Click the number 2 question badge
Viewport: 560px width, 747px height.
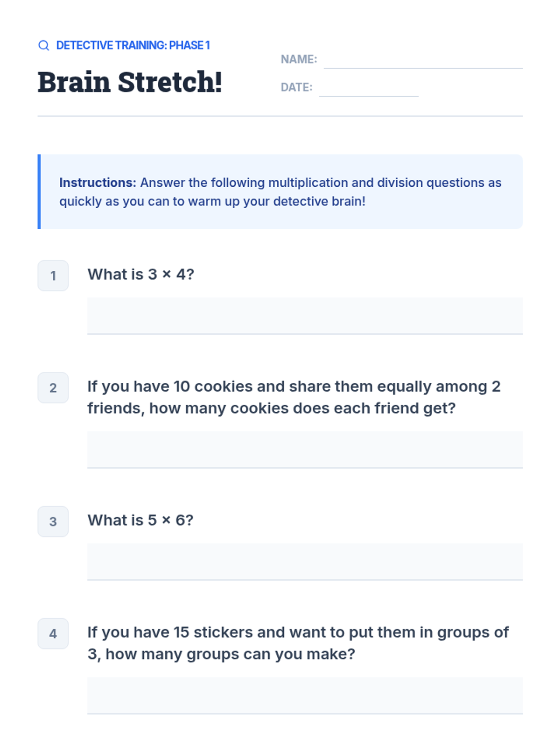(x=53, y=388)
